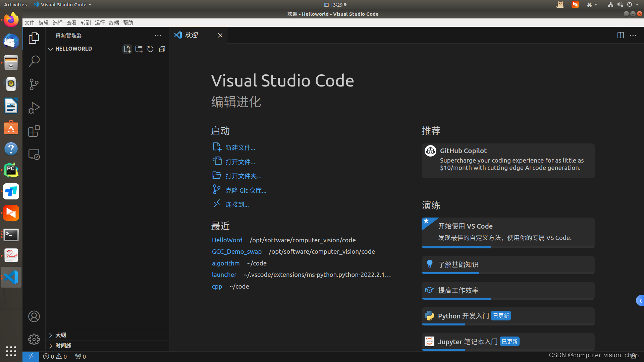The width and height of the screenshot is (644, 362).
Task: Open the 帮助 menu
Action: [x=128, y=22]
